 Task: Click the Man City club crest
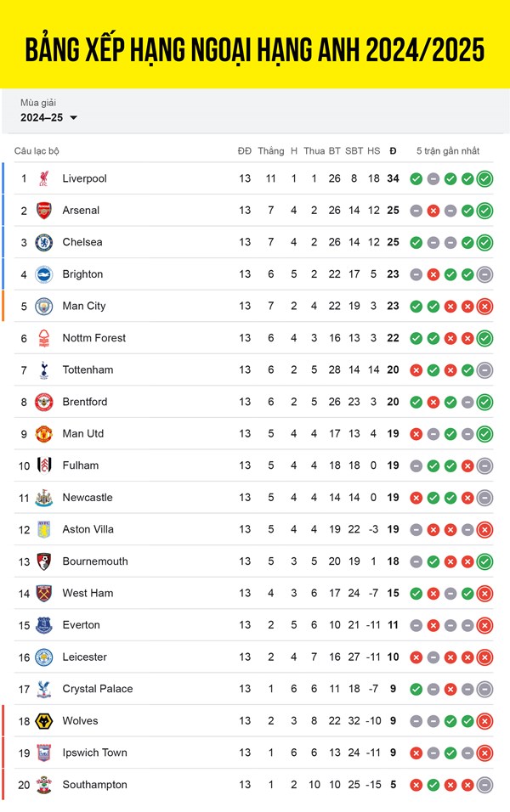point(44,307)
